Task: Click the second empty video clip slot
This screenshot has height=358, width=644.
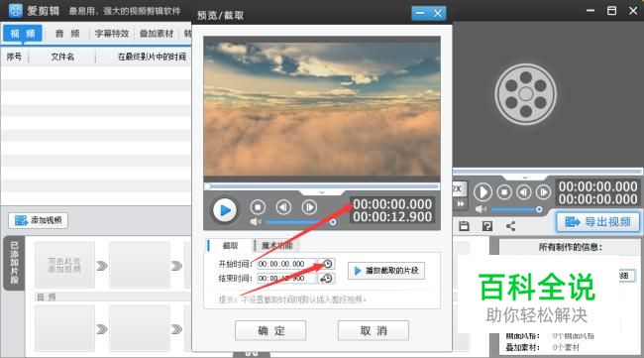Action: point(140,265)
